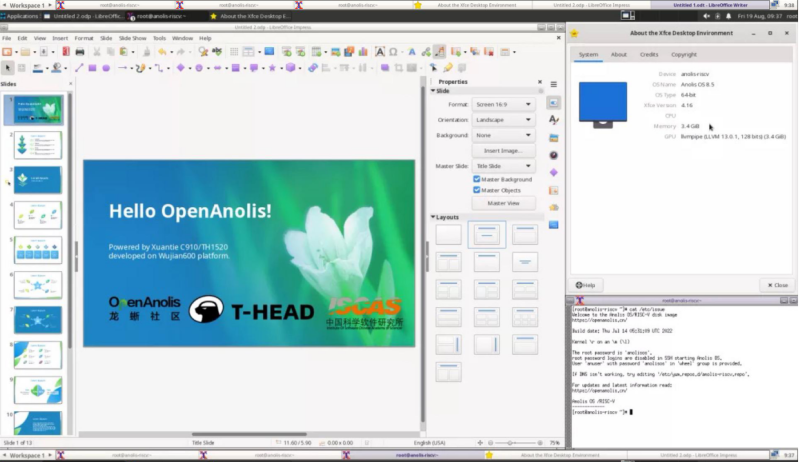Open the Insert menu
The height and width of the screenshot is (462, 800).
pyautogui.click(x=60, y=38)
